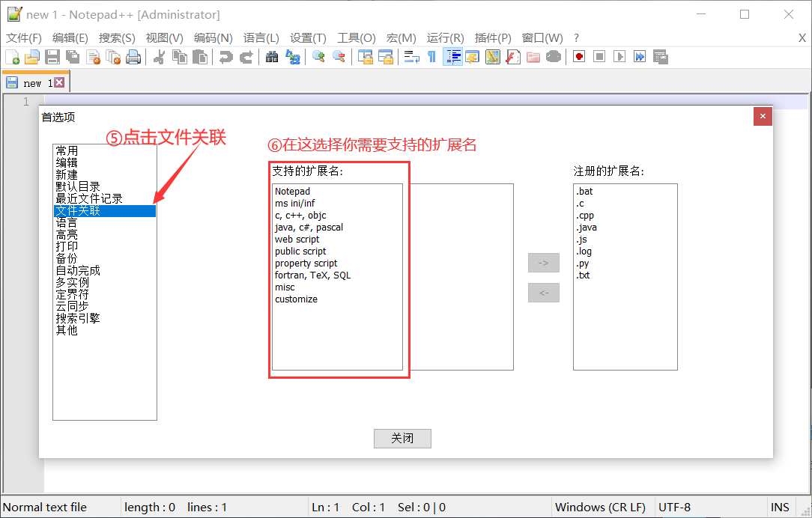Start macro recording with red dot

(579, 57)
